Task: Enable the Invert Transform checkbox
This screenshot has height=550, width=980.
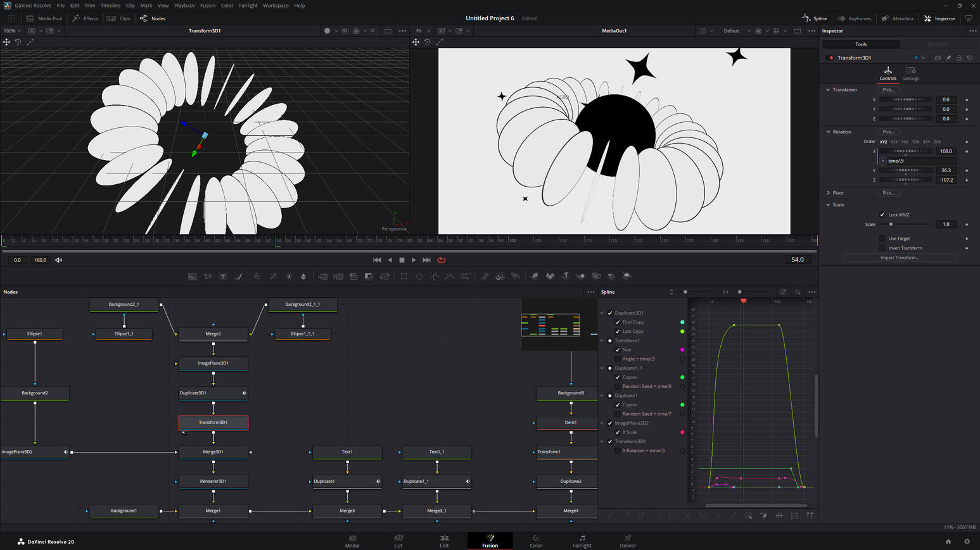Action: [x=882, y=248]
